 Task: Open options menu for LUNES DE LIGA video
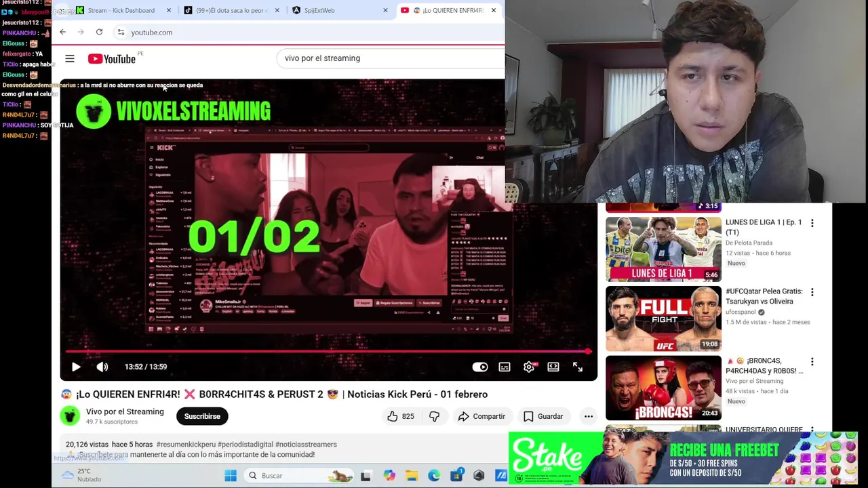[812, 223]
